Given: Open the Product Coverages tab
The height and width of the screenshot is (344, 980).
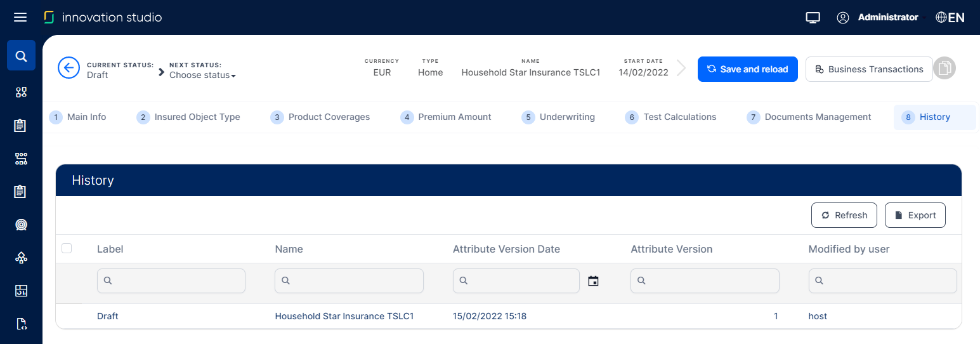Looking at the screenshot, I should [x=320, y=117].
